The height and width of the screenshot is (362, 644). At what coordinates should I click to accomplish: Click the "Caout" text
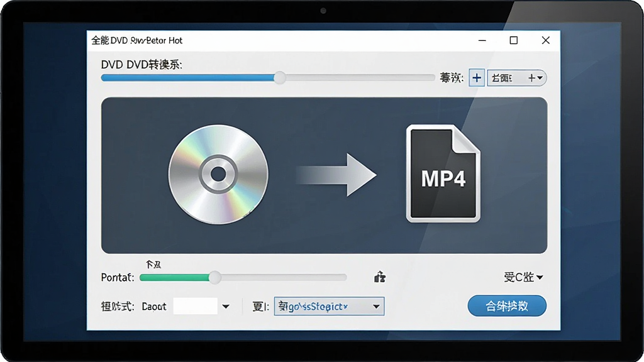tap(154, 307)
